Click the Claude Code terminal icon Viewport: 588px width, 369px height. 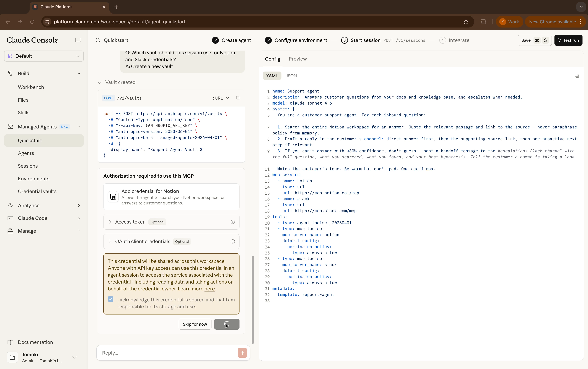[x=10, y=218]
